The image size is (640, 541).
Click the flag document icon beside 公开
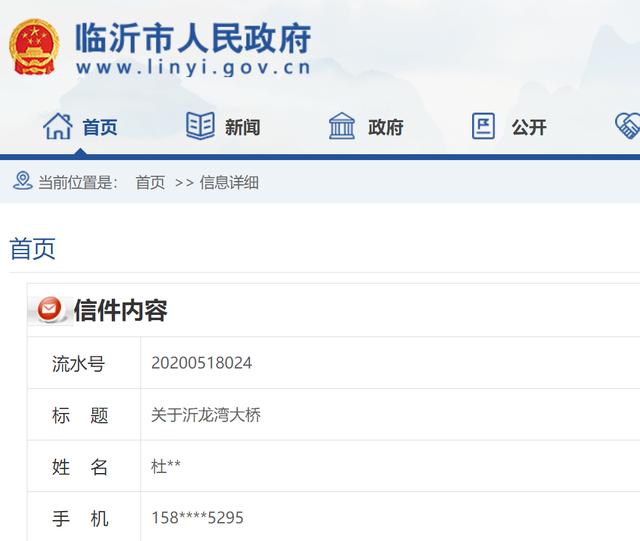tap(483, 126)
